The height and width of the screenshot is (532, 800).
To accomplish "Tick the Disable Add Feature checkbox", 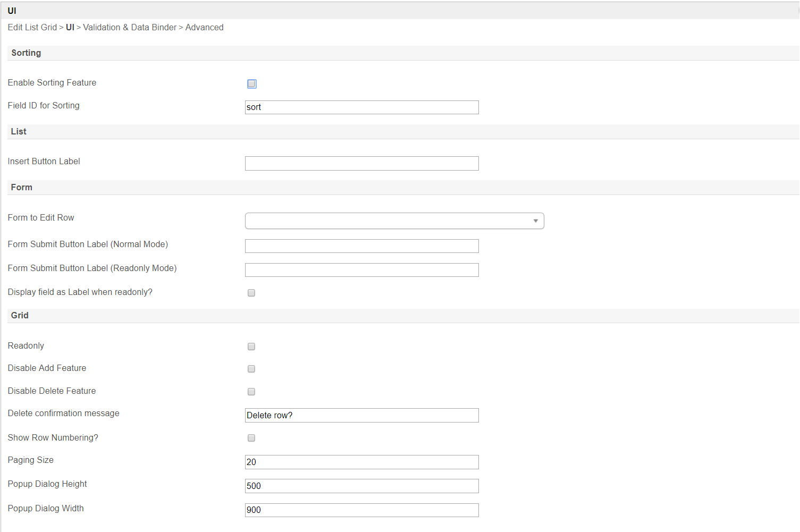I will pos(251,369).
